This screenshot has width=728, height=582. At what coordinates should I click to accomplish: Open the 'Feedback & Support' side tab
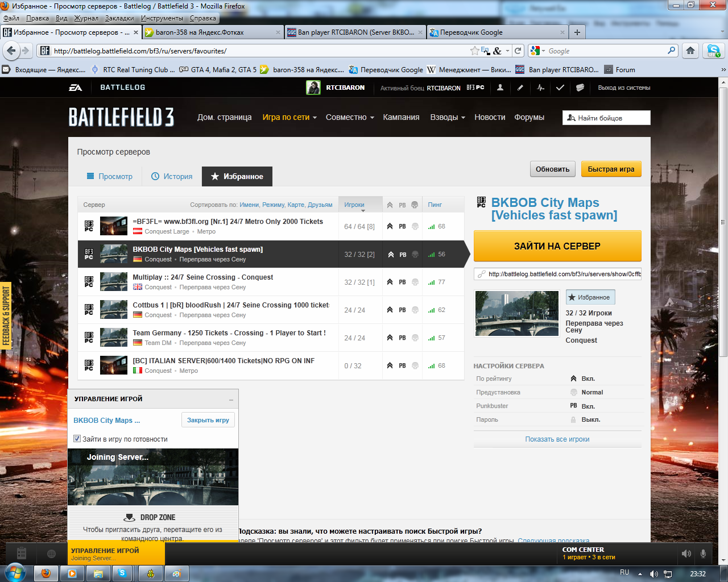tap(6, 316)
